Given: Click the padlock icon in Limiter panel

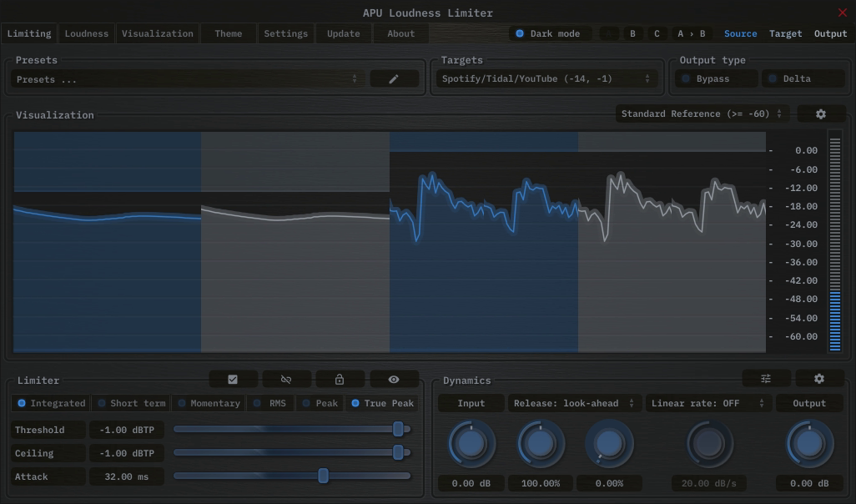Looking at the screenshot, I should click(x=340, y=380).
